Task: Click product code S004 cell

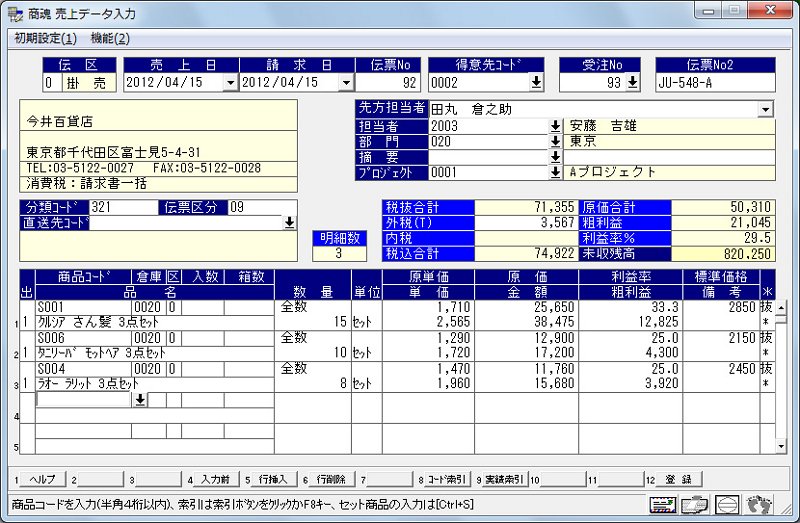Action: coord(84,368)
